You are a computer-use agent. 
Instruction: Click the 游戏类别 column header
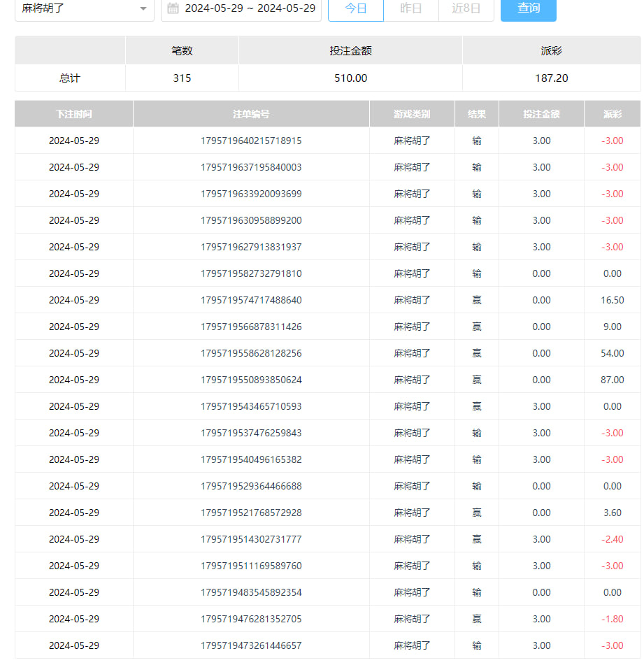click(412, 114)
